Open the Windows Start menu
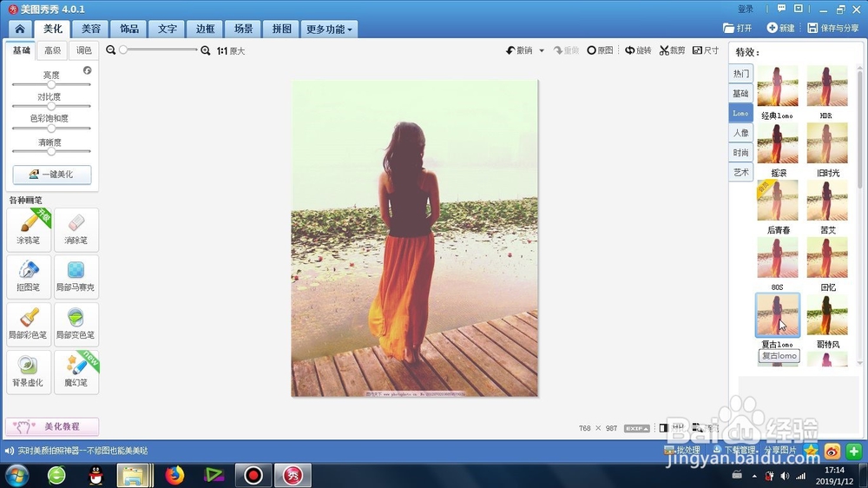868x488 pixels. [16, 475]
